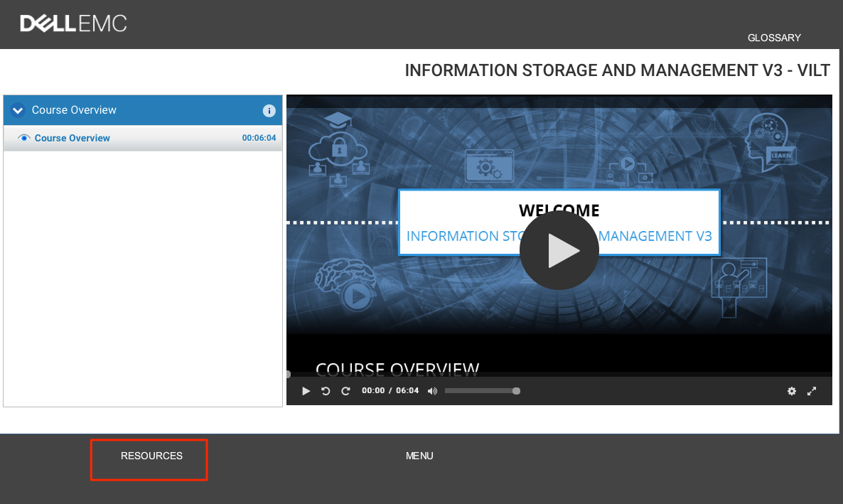This screenshot has height=504, width=843.
Task: Click the eye icon beside Course Overview lesson
Action: coord(23,138)
